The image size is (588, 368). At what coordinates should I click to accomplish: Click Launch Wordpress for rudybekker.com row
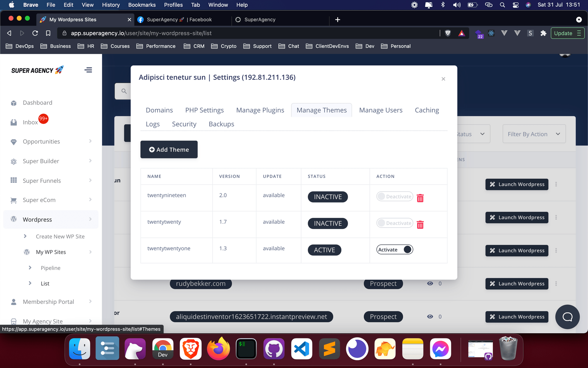click(517, 284)
